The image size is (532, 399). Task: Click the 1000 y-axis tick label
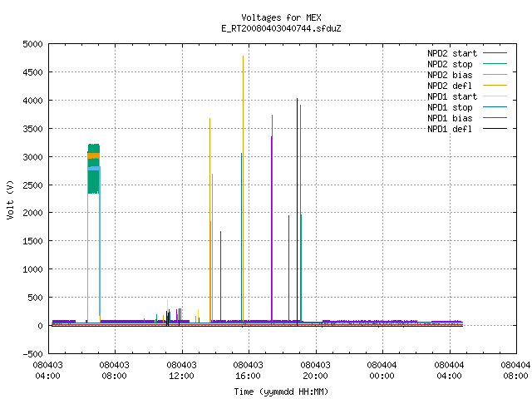click(32, 269)
